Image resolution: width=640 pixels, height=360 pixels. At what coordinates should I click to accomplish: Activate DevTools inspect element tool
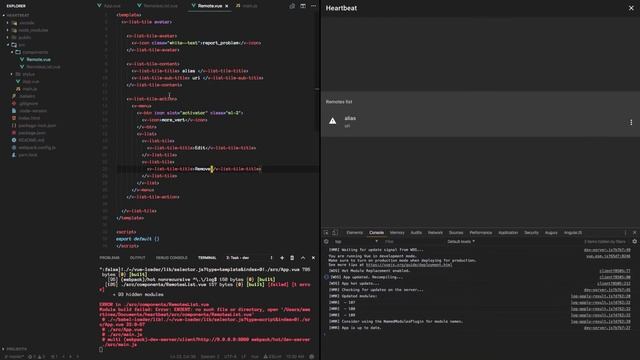tap(326, 233)
